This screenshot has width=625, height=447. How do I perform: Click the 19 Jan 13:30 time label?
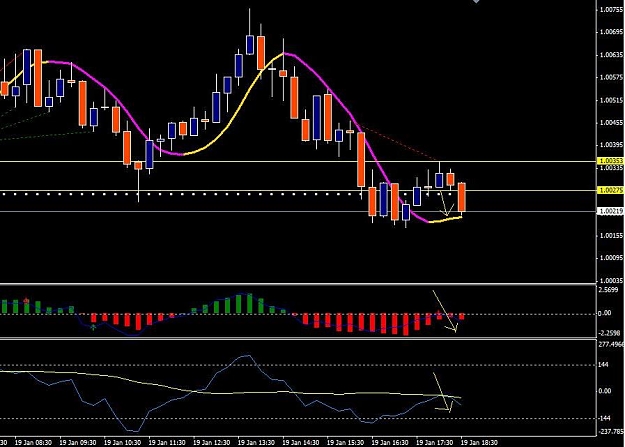(256, 443)
